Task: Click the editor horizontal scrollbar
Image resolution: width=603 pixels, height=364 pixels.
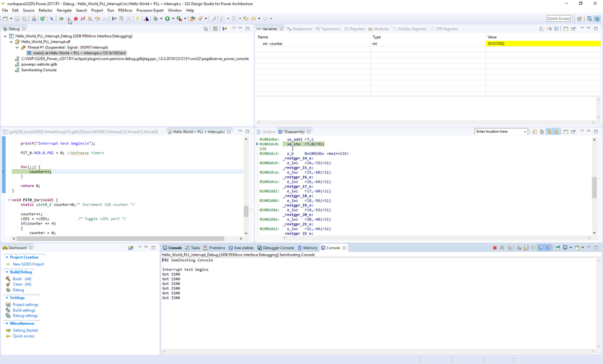Action: point(121,238)
